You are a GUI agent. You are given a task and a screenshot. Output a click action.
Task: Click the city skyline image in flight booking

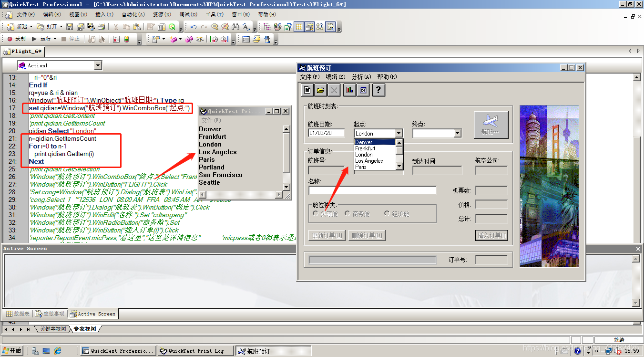tap(549, 186)
